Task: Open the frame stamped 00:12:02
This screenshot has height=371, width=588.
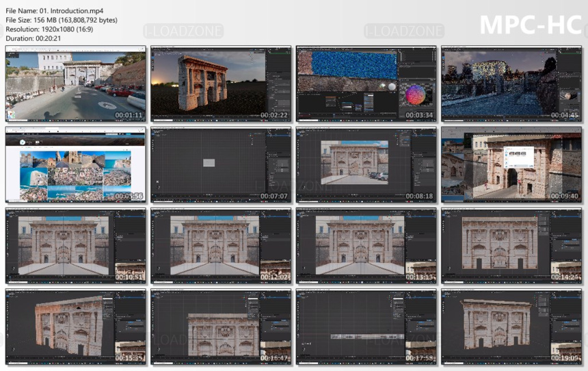Action: coord(221,246)
